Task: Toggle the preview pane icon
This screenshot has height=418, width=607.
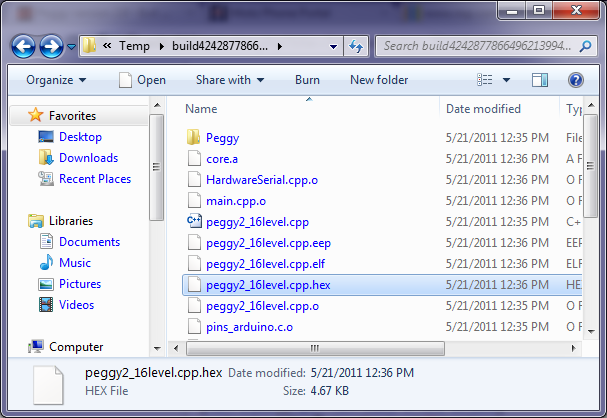Action: coord(540,80)
